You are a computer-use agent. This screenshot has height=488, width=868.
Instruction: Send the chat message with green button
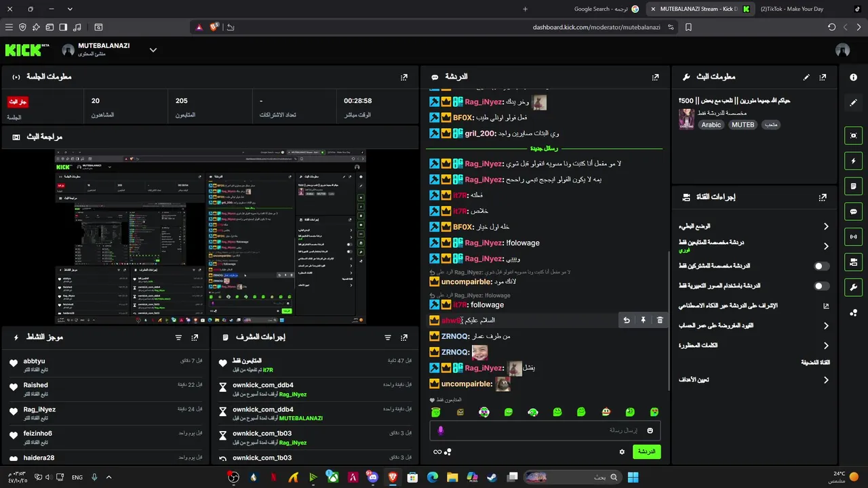(x=646, y=451)
